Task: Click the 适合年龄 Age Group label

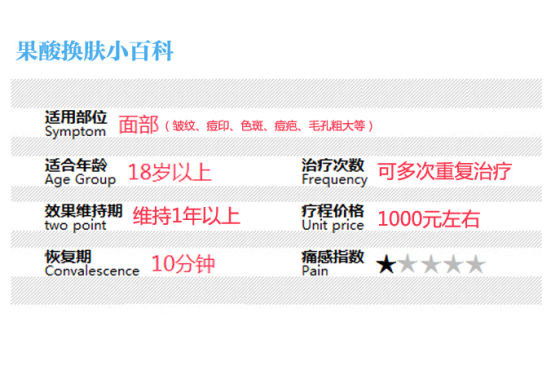Action: [x=80, y=172]
